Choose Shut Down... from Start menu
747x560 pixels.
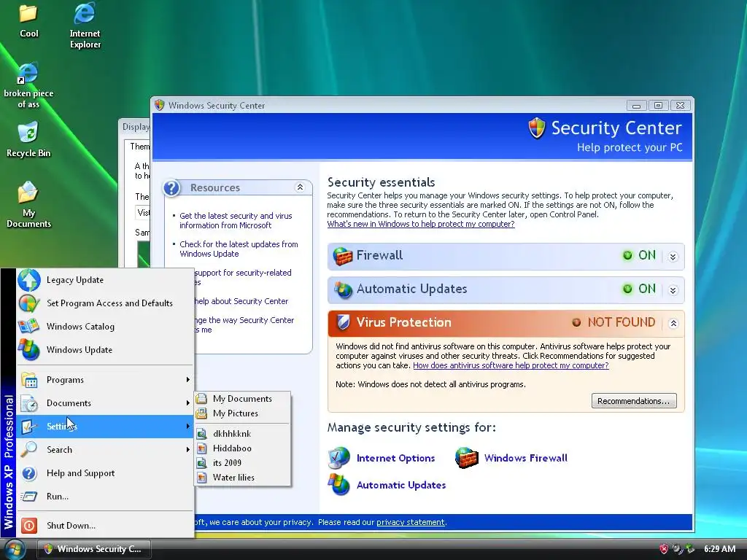tap(106, 525)
